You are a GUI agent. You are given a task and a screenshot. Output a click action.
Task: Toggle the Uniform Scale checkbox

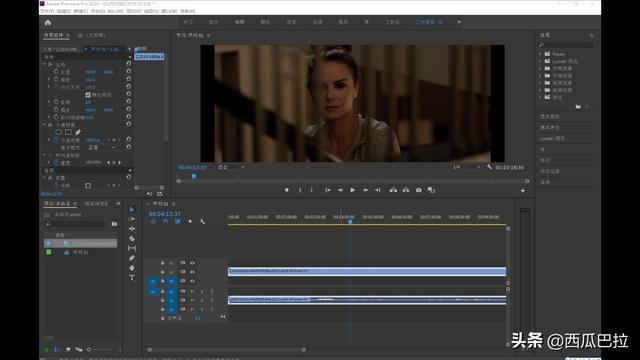coord(88,95)
